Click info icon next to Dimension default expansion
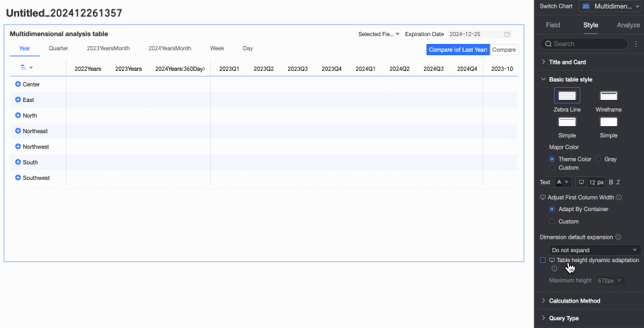 click(x=618, y=237)
